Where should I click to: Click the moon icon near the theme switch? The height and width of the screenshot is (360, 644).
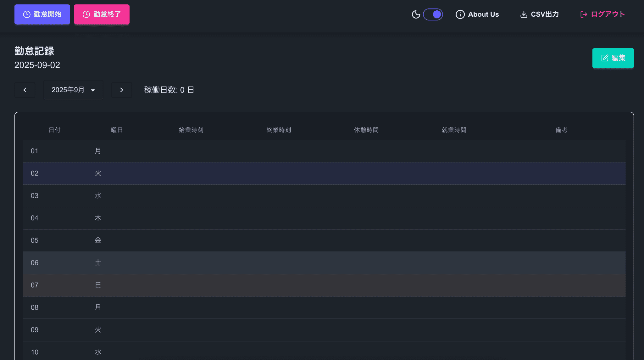416,14
